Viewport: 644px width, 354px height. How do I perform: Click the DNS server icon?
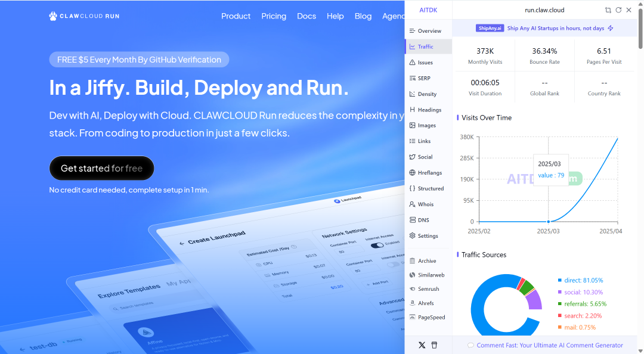(413, 220)
